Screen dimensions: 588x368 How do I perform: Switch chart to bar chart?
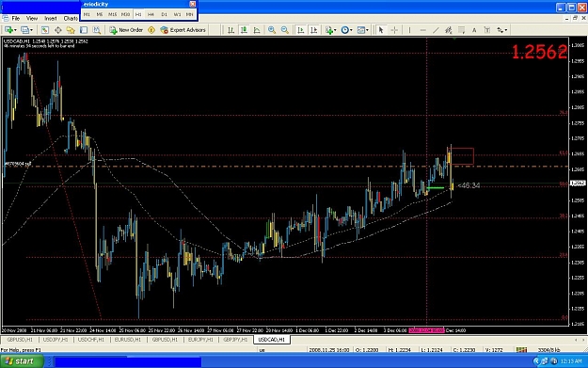(231, 30)
